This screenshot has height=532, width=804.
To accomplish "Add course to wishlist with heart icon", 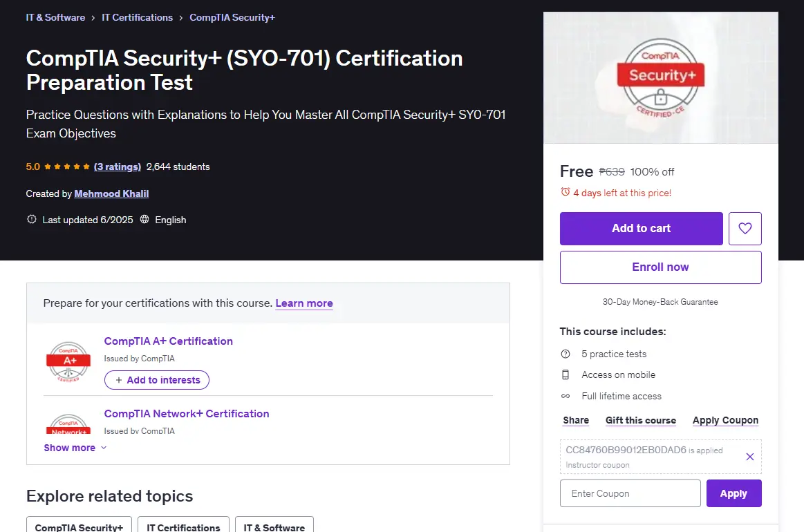I will (745, 229).
